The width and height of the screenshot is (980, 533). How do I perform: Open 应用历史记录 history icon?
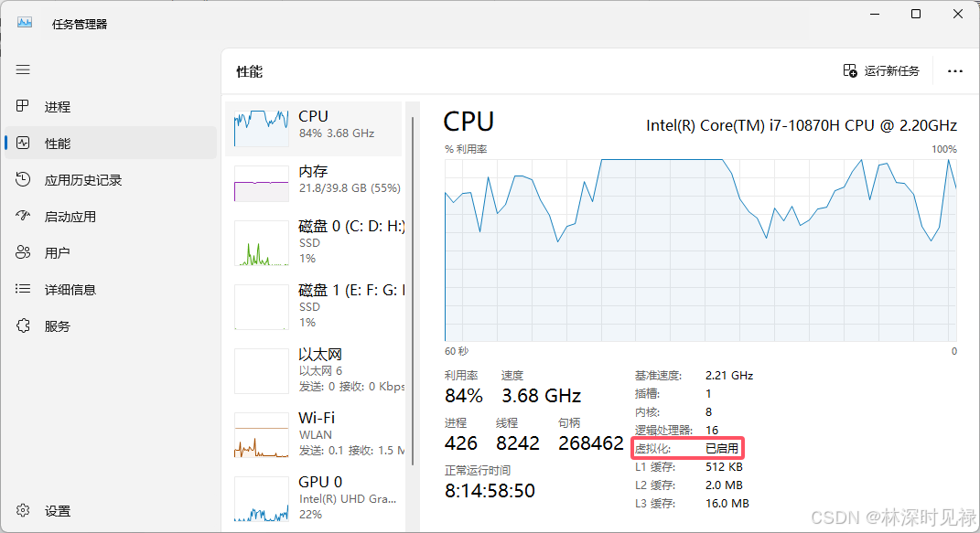23,180
